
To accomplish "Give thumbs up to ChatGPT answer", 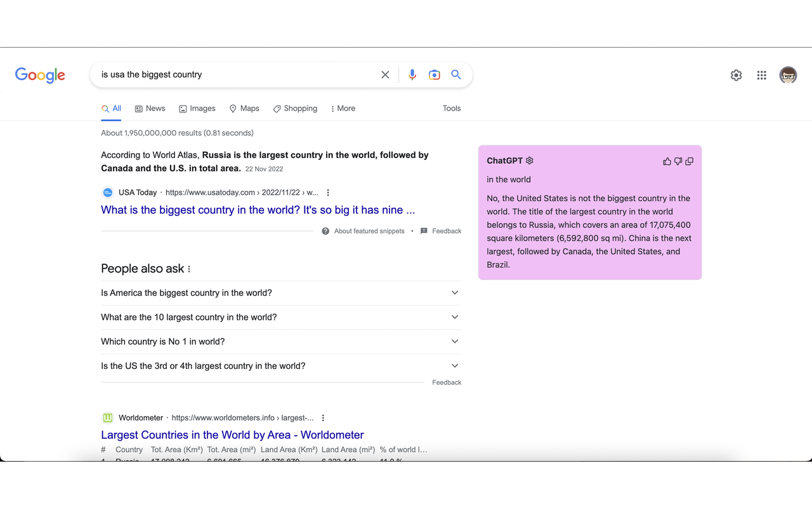I will click(x=667, y=161).
